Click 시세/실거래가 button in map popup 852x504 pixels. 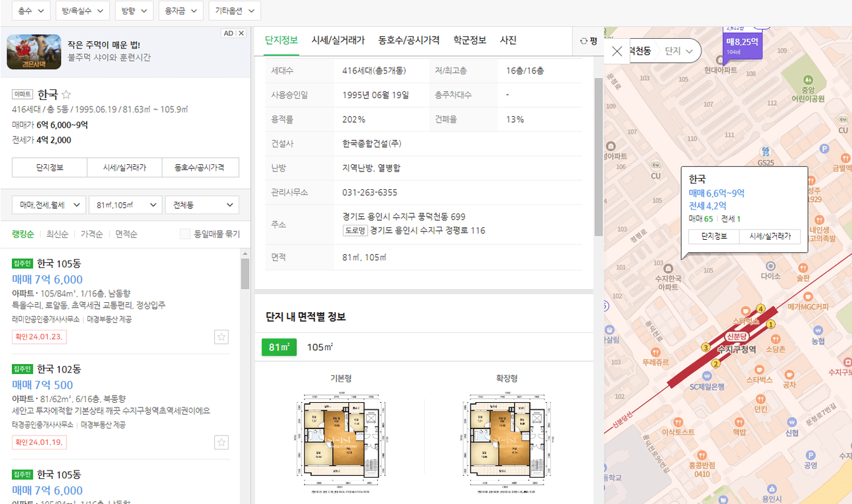point(770,237)
